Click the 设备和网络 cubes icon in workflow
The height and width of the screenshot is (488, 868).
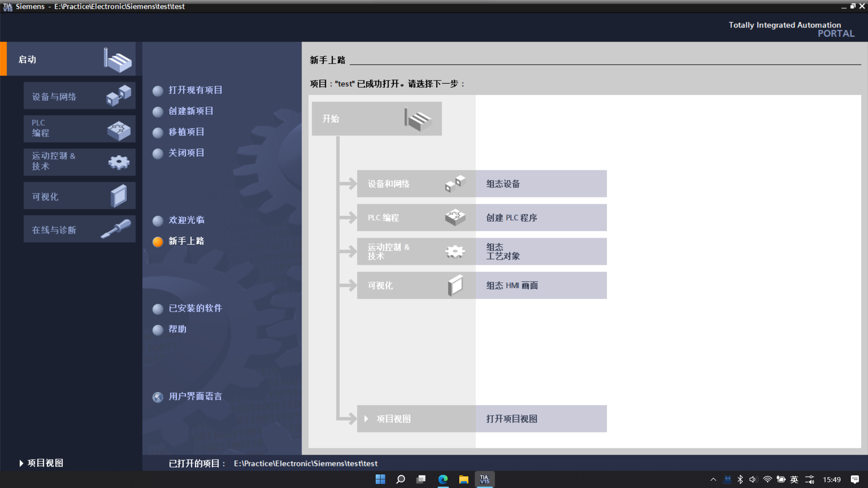[455, 183]
